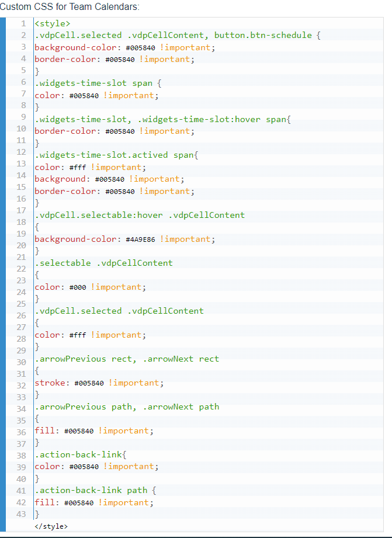This screenshot has height=538, width=392.
Task: Click line number 20 in the gutter
Action: 21,245
